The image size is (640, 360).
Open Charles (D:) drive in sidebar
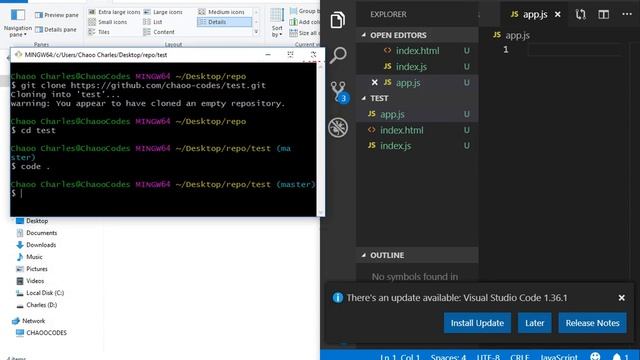[x=36, y=305]
